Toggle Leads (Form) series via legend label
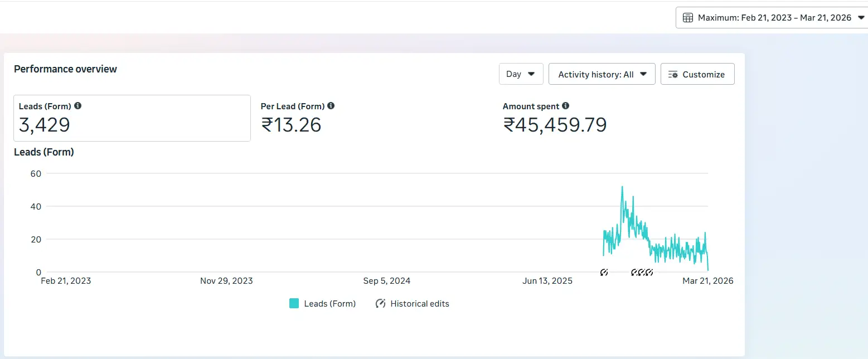 tap(329, 304)
